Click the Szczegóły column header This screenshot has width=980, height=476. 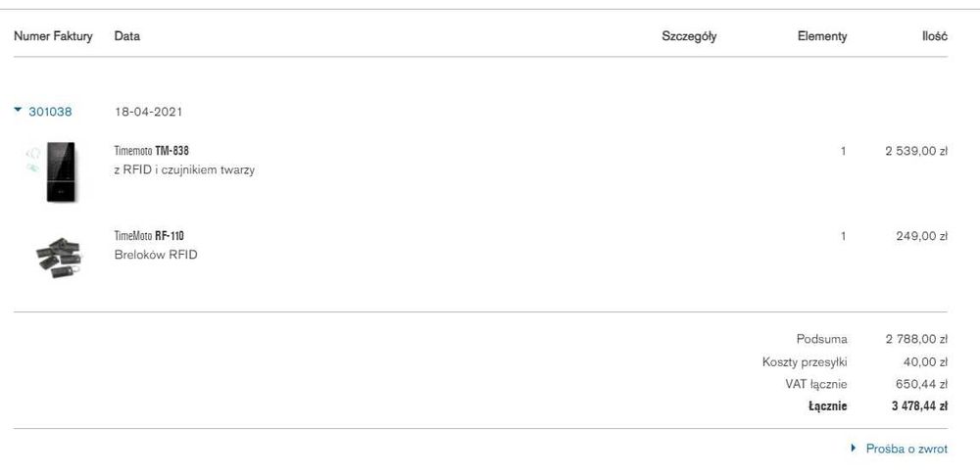coord(689,36)
